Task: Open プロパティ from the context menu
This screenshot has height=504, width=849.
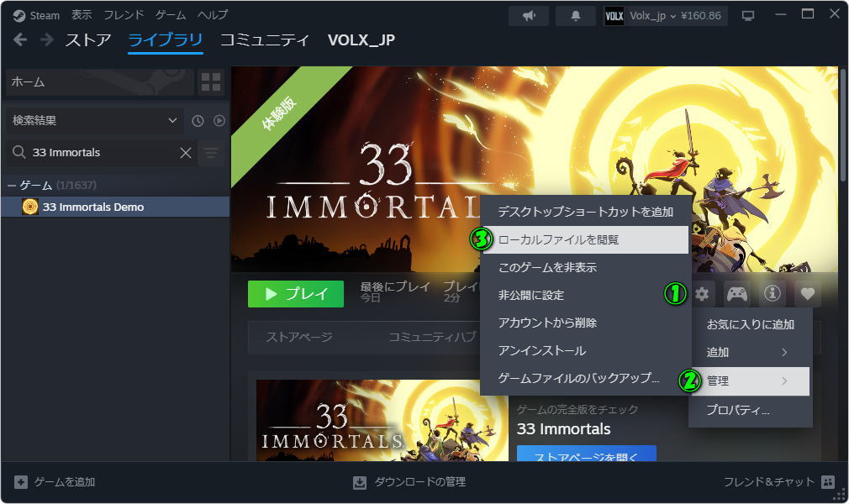Action: (750, 410)
